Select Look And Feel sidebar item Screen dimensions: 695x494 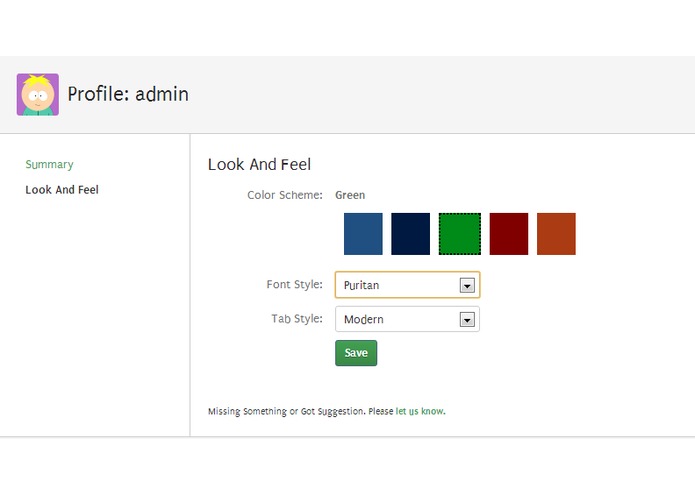(x=62, y=190)
